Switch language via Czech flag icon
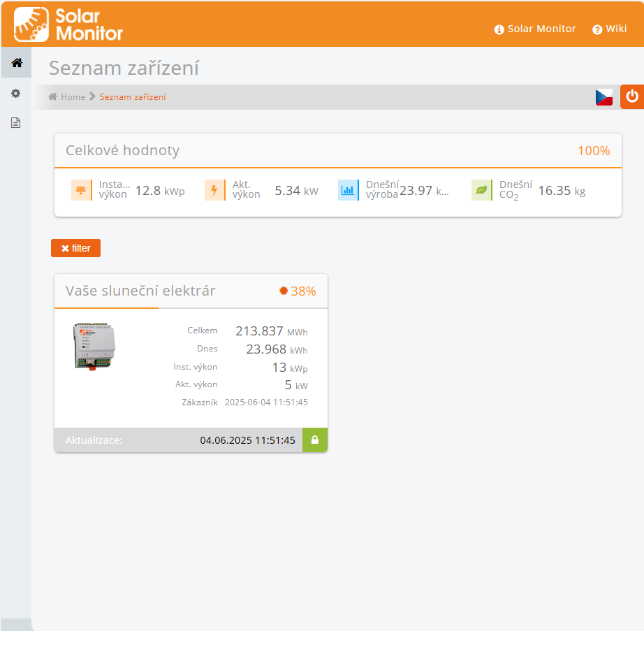Screen dimensions: 644x652 (x=603, y=97)
